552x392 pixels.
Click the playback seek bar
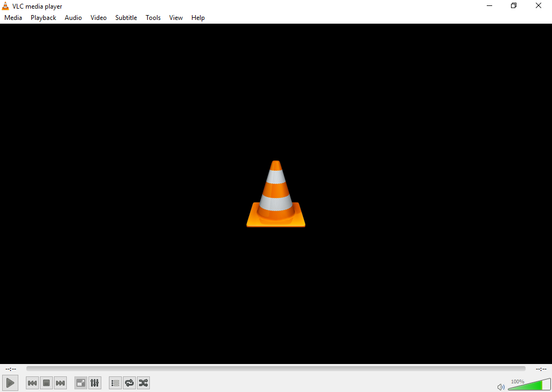click(x=275, y=368)
